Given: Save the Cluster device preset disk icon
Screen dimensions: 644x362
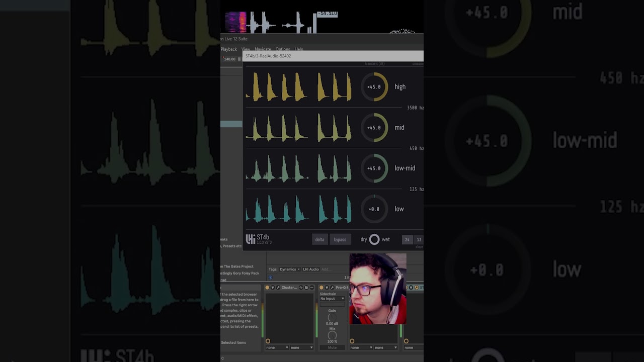Looking at the screenshot, I should click(x=306, y=288).
